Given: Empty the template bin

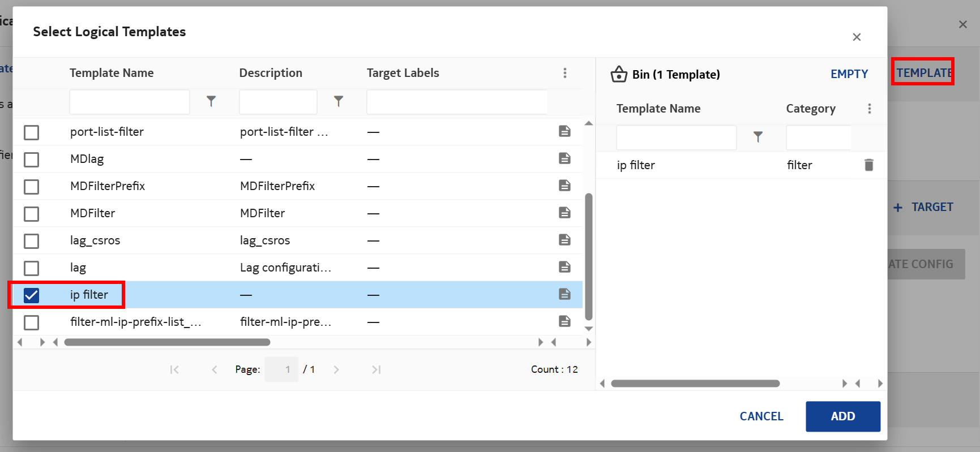Looking at the screenshot, I should (x=849, y=74).
